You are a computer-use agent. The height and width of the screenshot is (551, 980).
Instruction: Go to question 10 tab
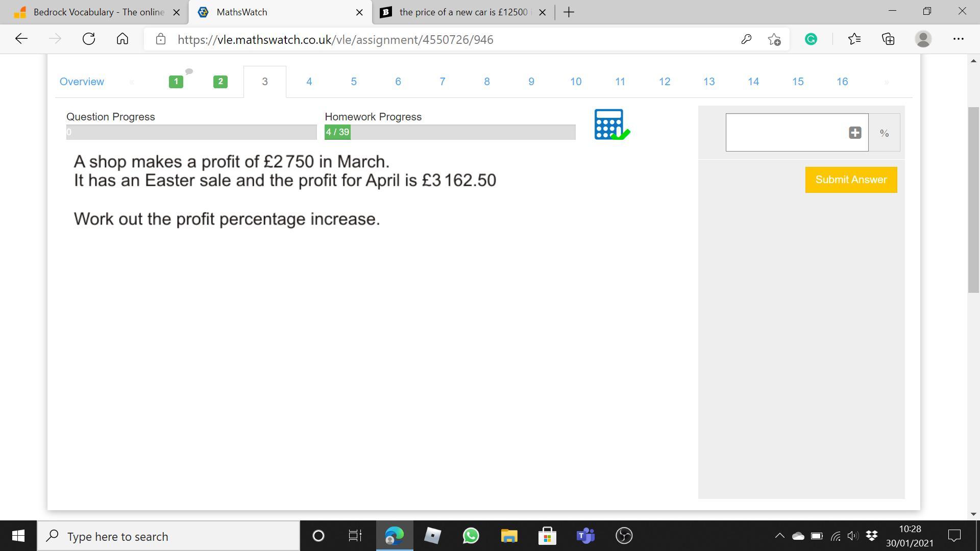pos(575,82)
